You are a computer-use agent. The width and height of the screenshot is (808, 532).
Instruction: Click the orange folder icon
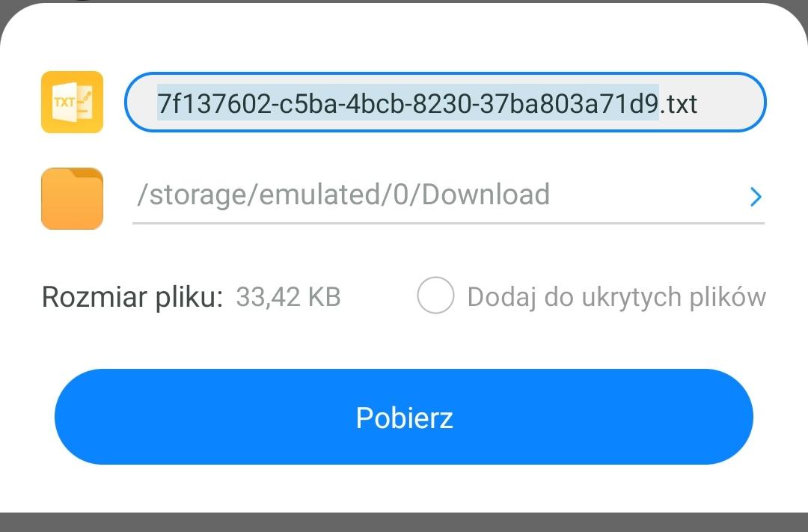pos(72,198)
